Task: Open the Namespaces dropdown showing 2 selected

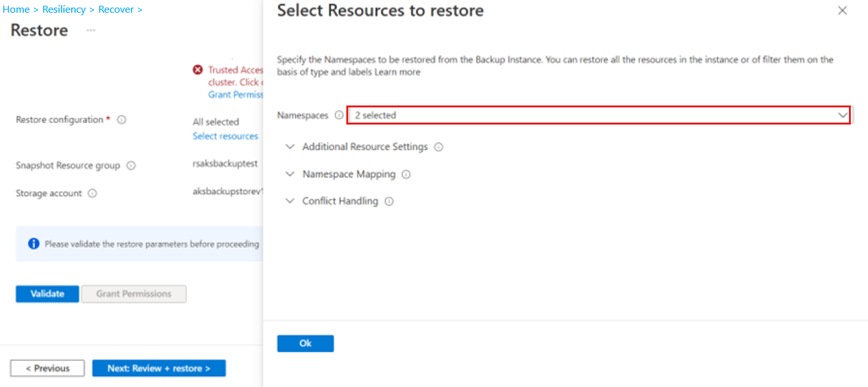Action: 599,115
